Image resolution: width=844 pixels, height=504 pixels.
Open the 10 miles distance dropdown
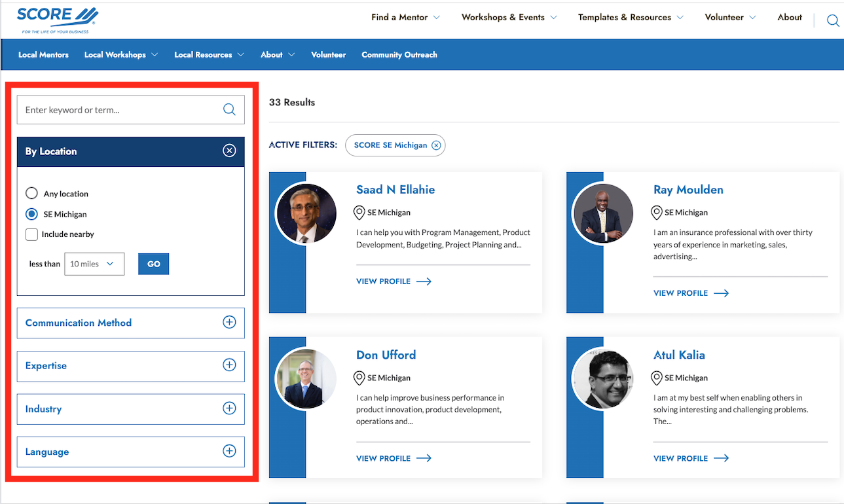point(94,264)
